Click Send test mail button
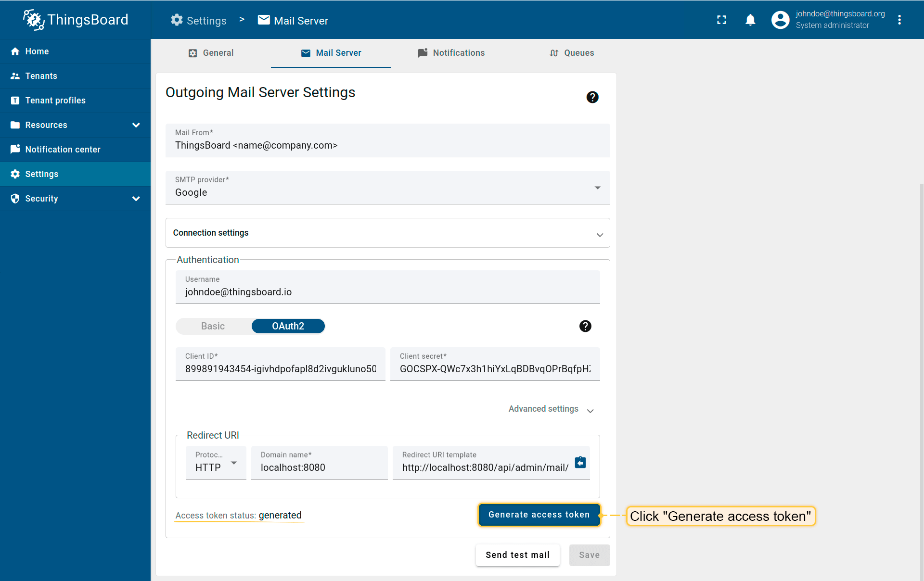This screenshot has width=924, height=581. click(x=517, y=555)
